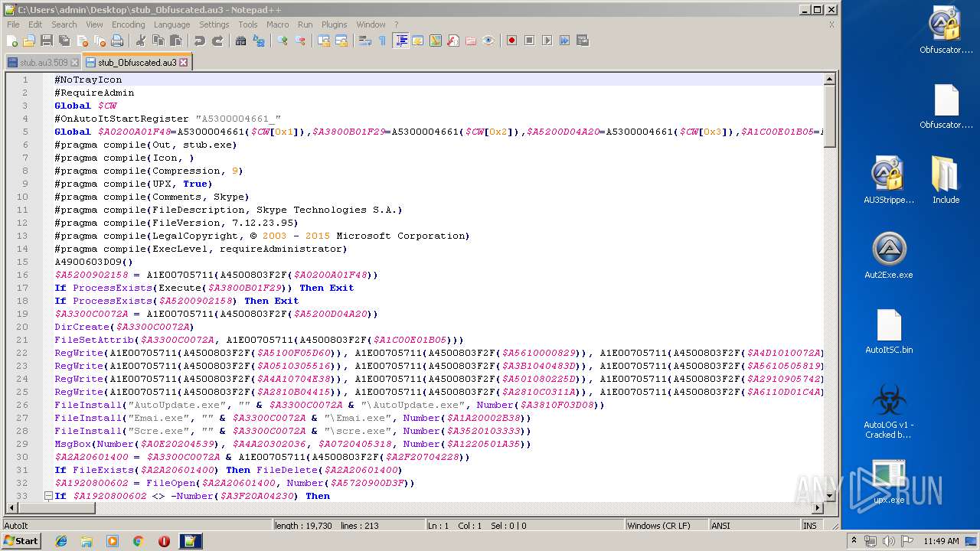
Task: Click the Undo arrow icon
Action: (199, 41)
